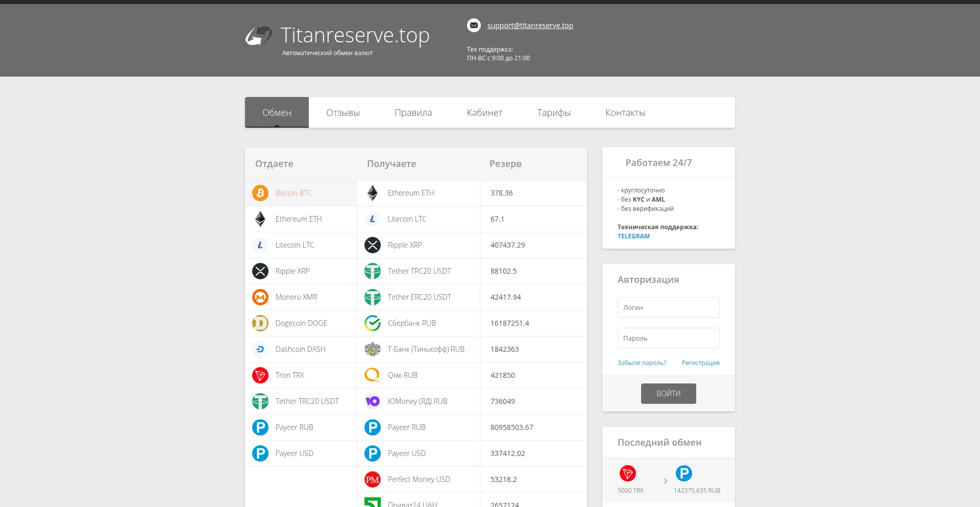Screen dimensions: 980x507
Task: Open the support@titanreserve.top email link
Action: tap(530, 26)
